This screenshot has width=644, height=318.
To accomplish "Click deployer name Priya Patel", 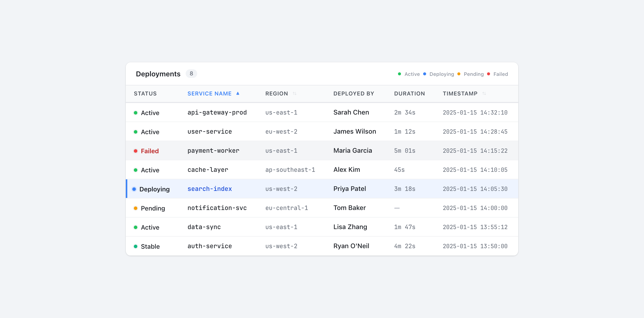I will click(350, 189).
